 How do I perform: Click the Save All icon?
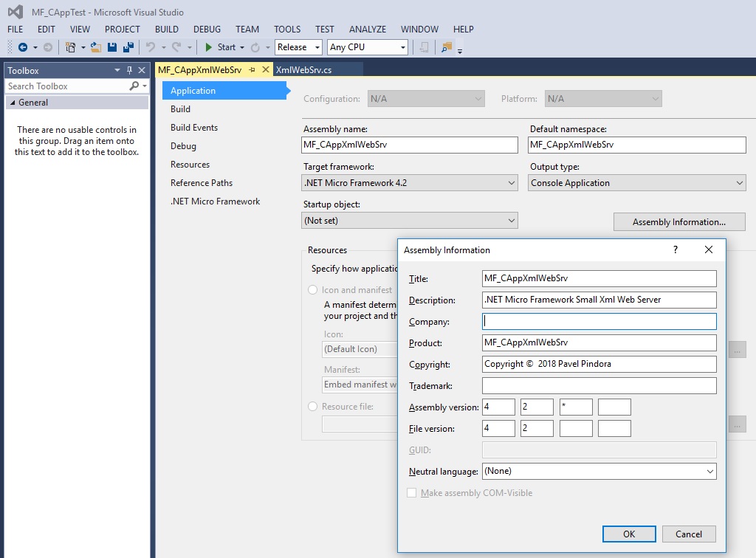pos(128,47)
